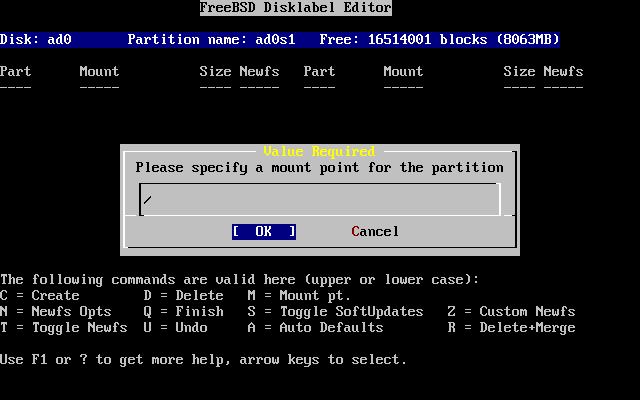Click the 'FreeBSD Disklabel Editor' title

(x=295, y=7)
